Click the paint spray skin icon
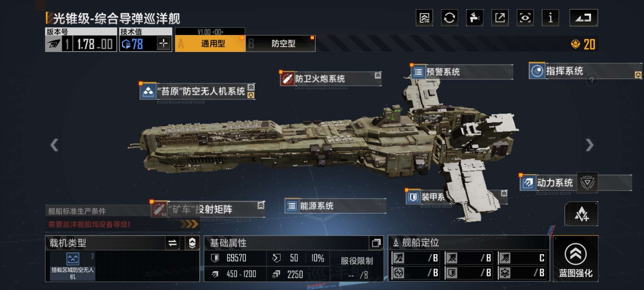 (475, 18)
